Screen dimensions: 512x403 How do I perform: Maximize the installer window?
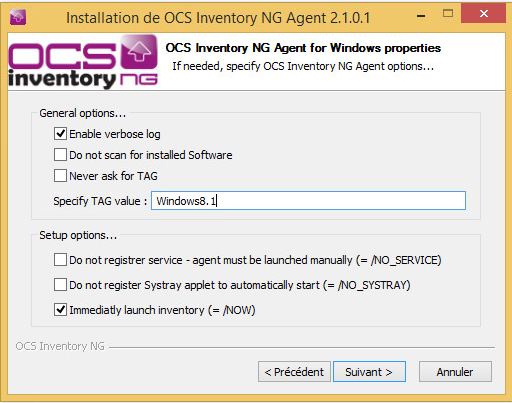[448, 13]
